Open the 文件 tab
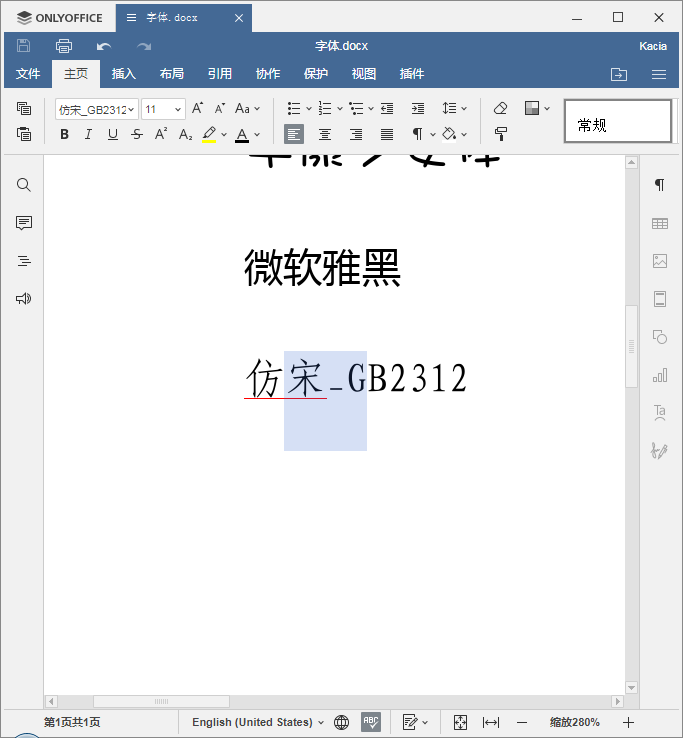Viewport: 683px width, 738px height. (28, 74)
